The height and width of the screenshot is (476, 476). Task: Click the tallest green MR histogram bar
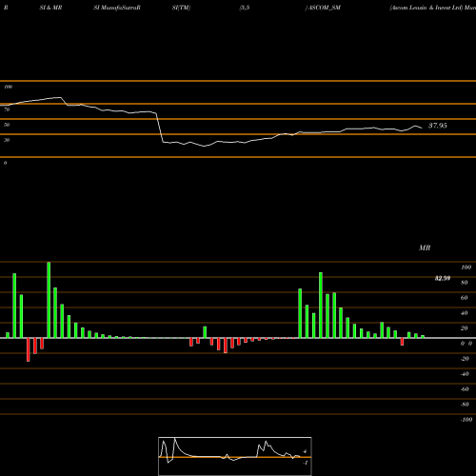coord(49,300)
